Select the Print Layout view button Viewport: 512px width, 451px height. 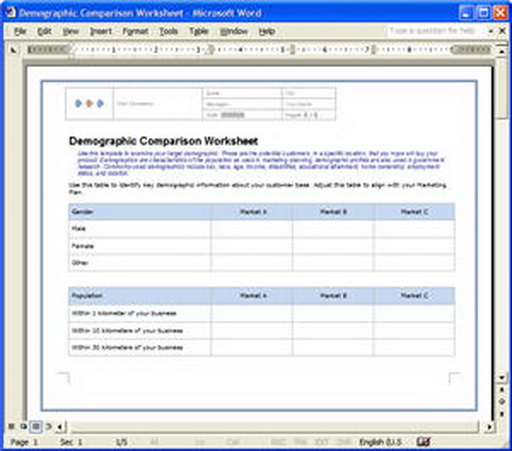(36, 426)
